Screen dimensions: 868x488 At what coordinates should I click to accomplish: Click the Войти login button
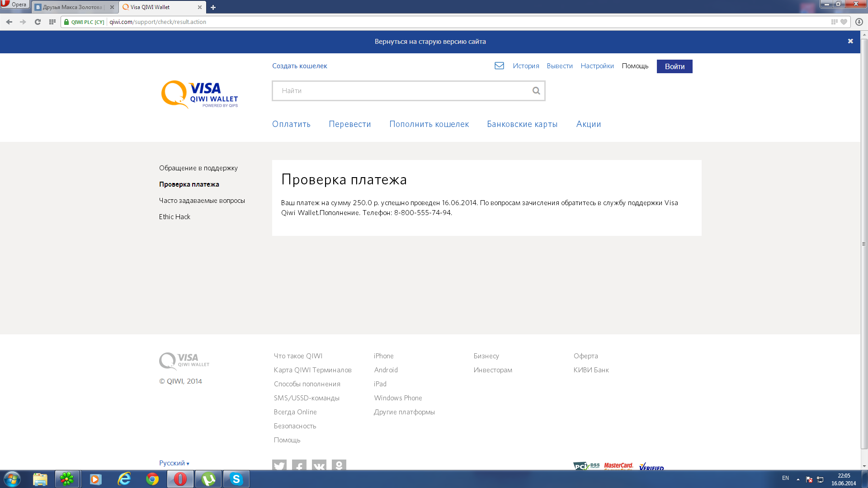pyautogui.click(x=675, y=66)
